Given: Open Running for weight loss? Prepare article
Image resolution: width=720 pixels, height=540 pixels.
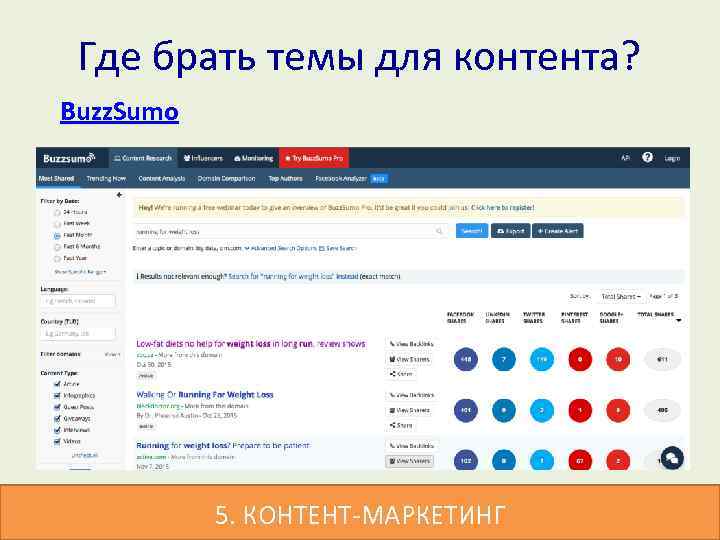Looking at the screenshot, I should click(x=223, y=445).
